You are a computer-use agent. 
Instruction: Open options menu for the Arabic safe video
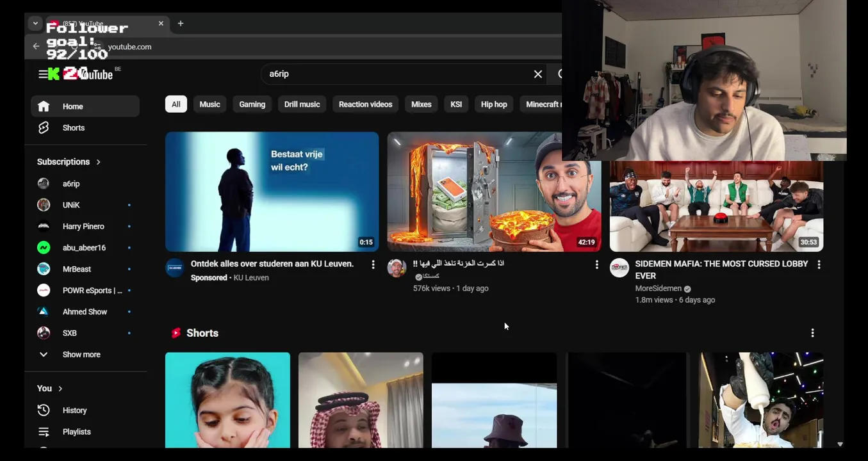tap(596, 264)
